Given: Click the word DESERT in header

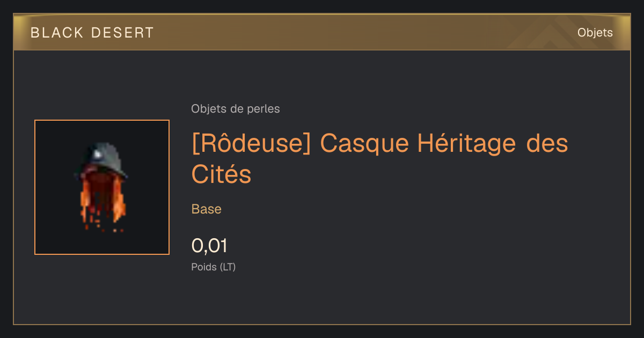Looking at the screenshot, I should (x=122, y=33).
